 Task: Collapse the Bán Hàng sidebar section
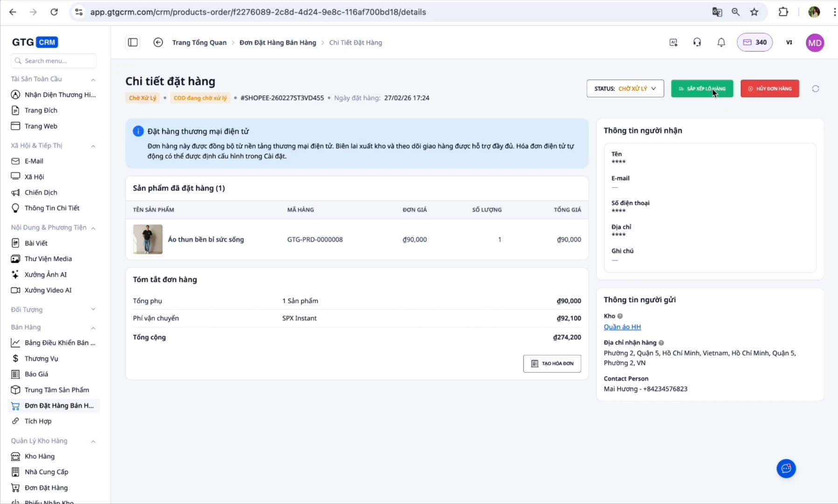93,328
